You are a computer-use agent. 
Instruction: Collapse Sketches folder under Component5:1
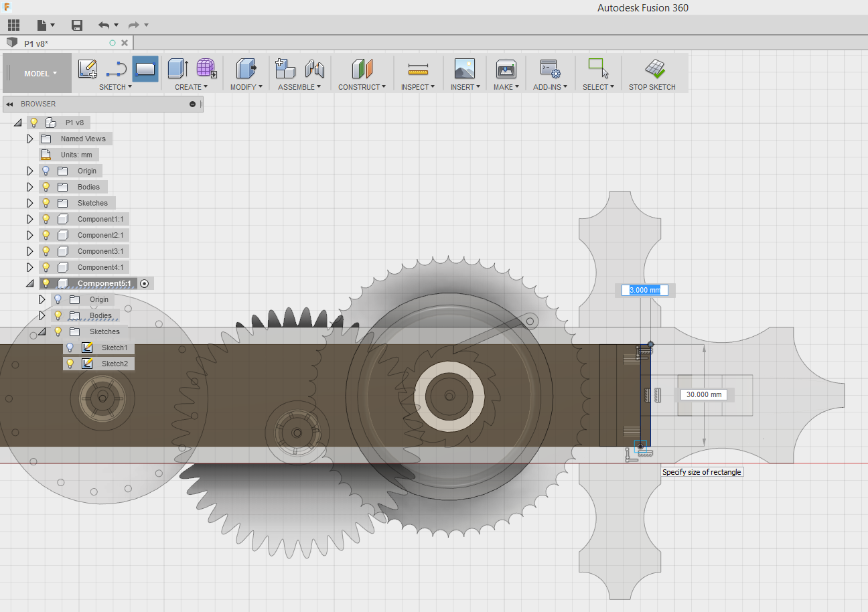pos(42,331)
